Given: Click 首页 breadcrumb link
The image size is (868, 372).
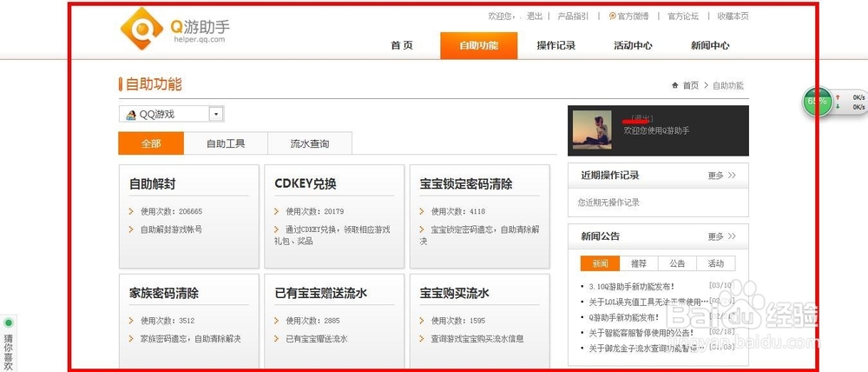Looking at the screenshot, I should tap(690, 85).
